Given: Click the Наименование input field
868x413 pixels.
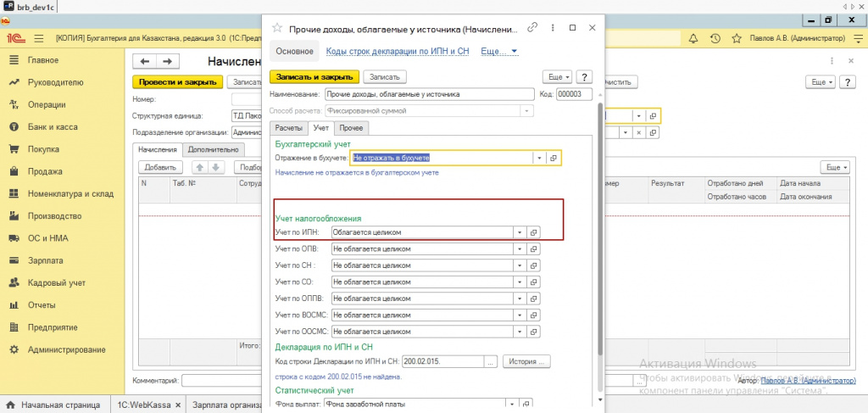Looking at the screenshot, I should pos(430,94).
